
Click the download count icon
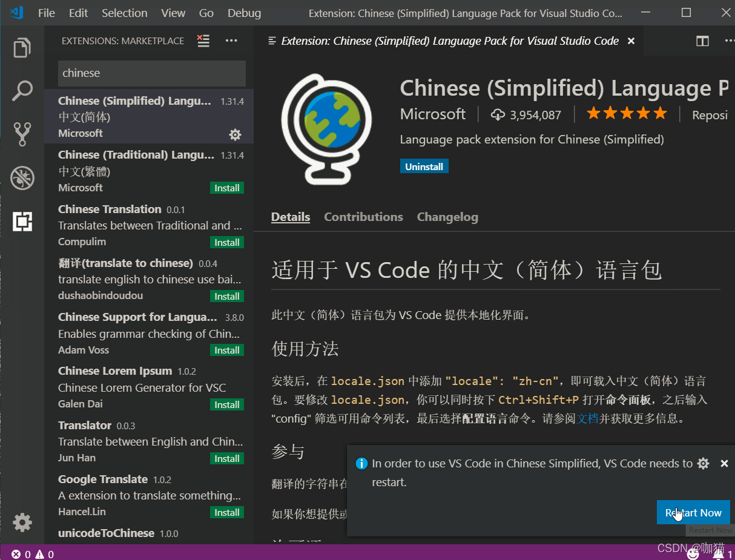(x=498, y=114)
